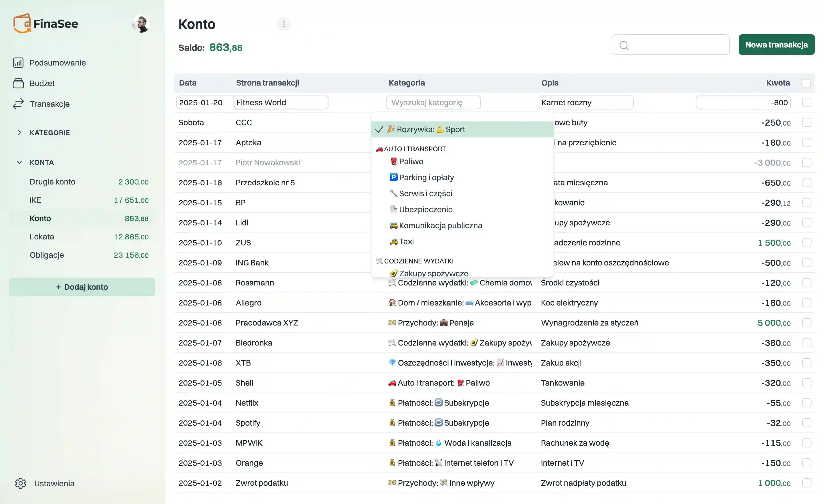Click the Budżet wallet icon

coord(18,83)
